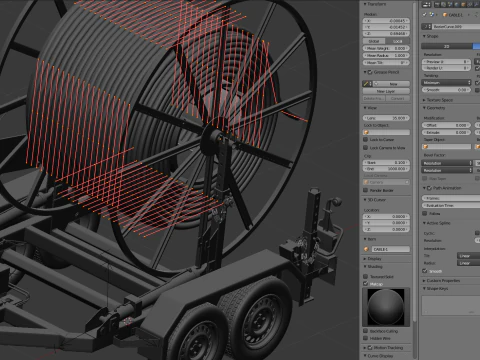The height and width of the screenshot is (360, 480).
Task: Enable Hidden Wire checkbox
Action: [366, 338]
